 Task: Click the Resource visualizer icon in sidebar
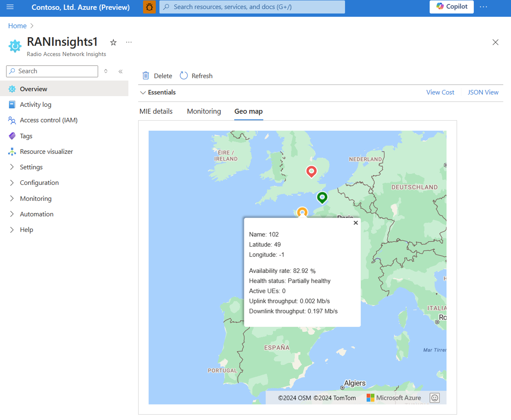pos(12,152)
